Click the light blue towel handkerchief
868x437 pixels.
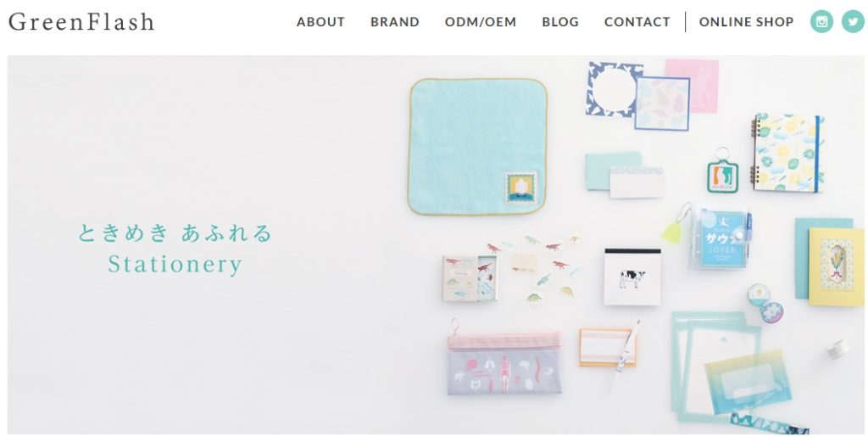pyautogui.click(x=478, y=147)
